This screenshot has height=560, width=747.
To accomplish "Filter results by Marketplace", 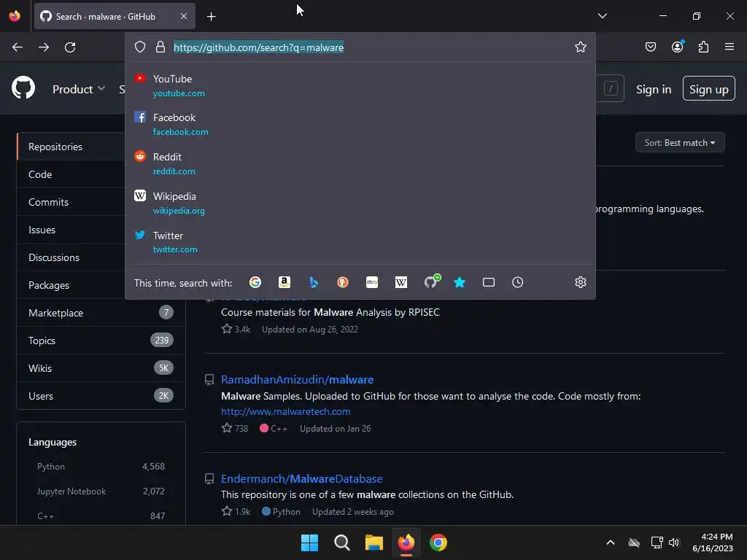I will 101,313.
